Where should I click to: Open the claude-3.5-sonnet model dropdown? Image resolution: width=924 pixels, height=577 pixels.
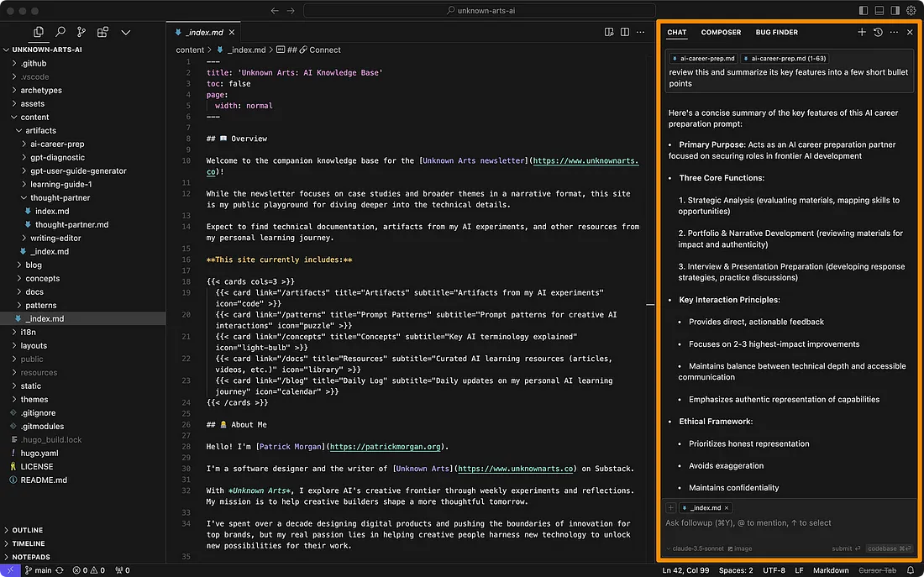(x=696, y=548)
